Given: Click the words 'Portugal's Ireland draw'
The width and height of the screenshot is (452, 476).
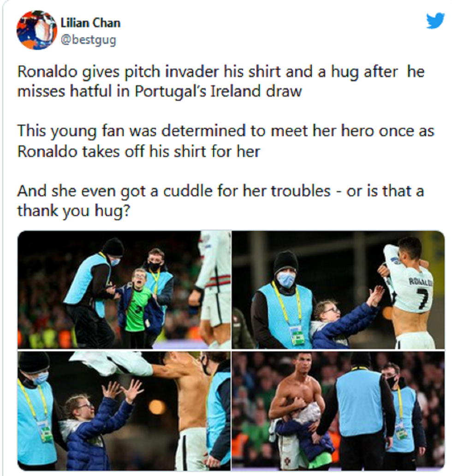Looking at the screenshot, I should [219, 91].
